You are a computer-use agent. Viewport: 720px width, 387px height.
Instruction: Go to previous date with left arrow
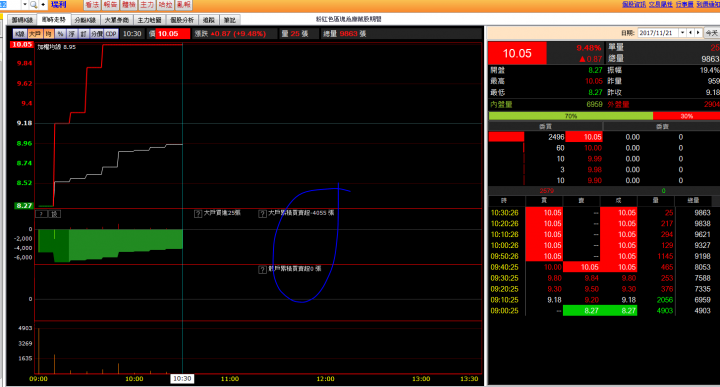click(690, 33)
